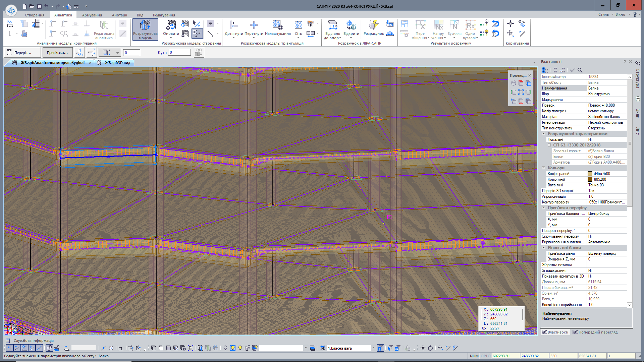The width and height of the screenshot is (644, 362).
Task: Click the Прив'язка... button
Action: [x=57, y=53]
